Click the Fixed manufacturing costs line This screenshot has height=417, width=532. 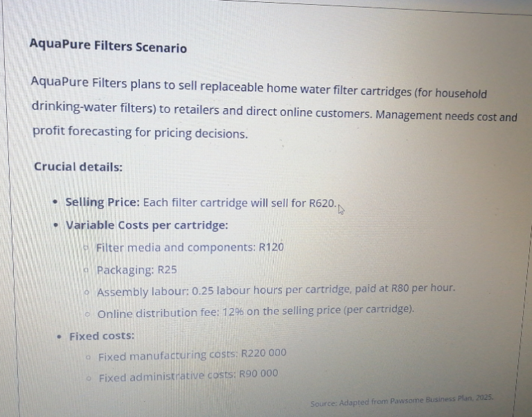point(193,355)
